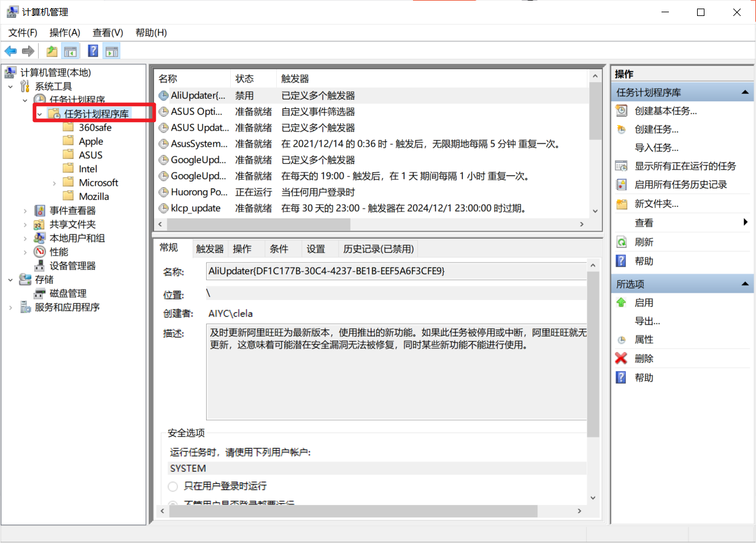Click the 计算机管理(本地) root icon

click(x=10, y=72)
